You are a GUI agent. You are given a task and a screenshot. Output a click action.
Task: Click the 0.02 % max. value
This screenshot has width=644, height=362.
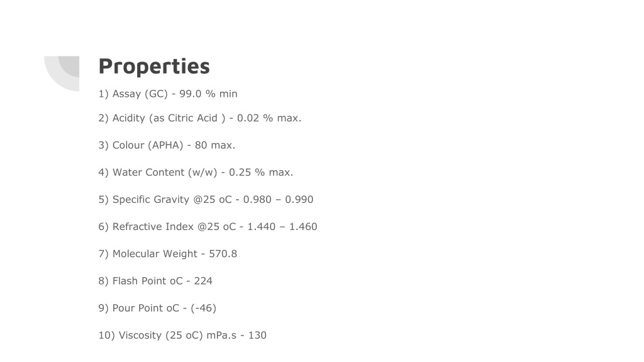point(269,118)
